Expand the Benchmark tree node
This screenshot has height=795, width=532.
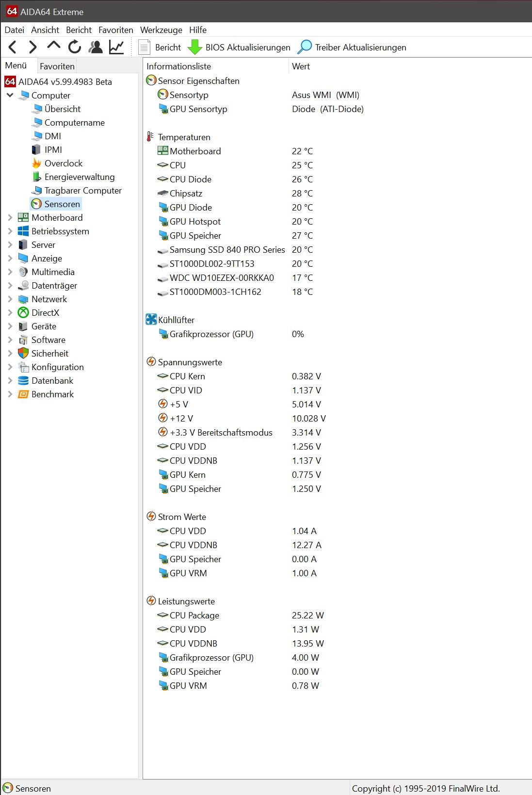click(x=10, y=394)
